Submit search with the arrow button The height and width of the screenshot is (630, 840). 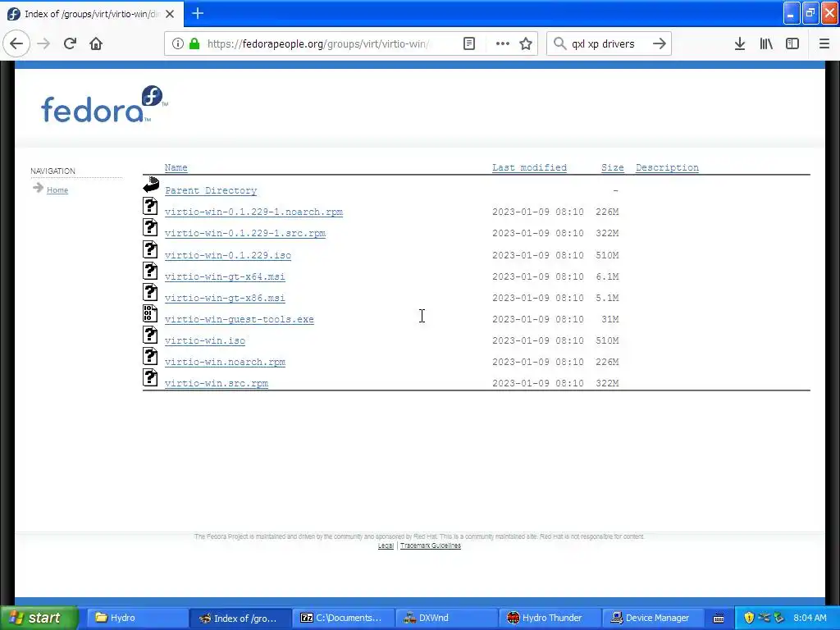coord(660,43)
